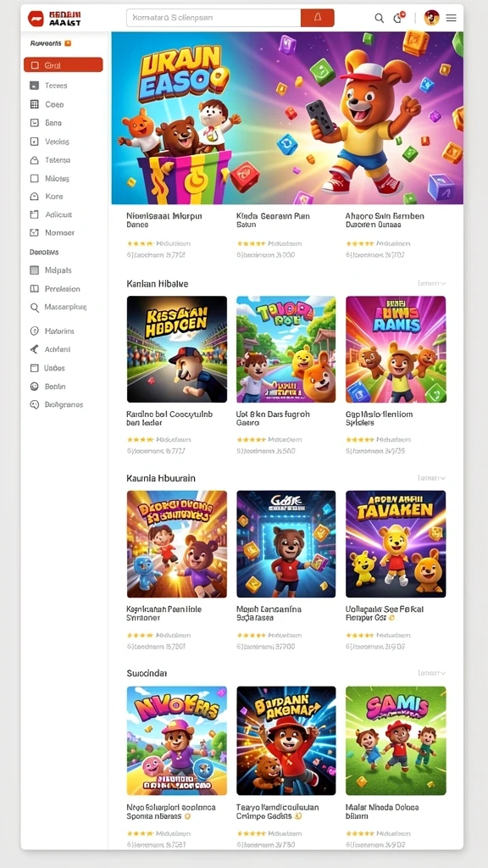Click the icon beside Bano in sidebar
The height and width of the screenshot is (868, 488).
pyautogui.click(x=34, y=123)
